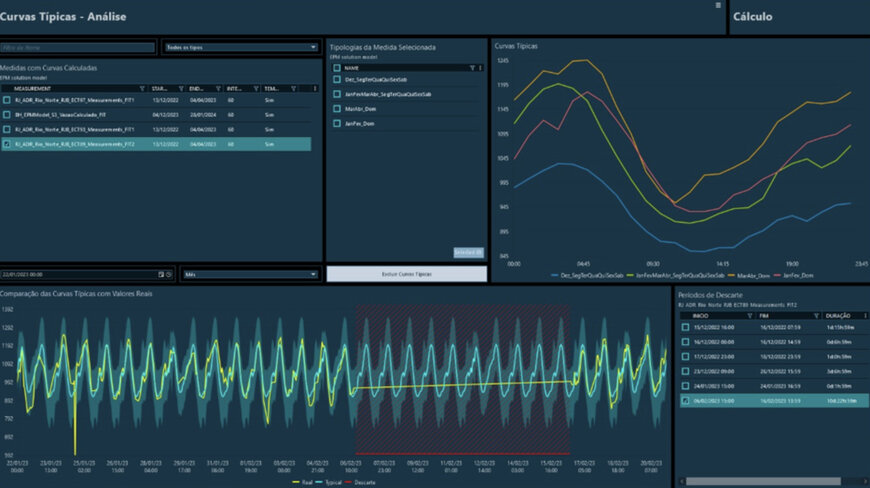Open column options next to DURAÇÃO
Image resolution: width=870 pixels, height=488 pixels.
865,316
